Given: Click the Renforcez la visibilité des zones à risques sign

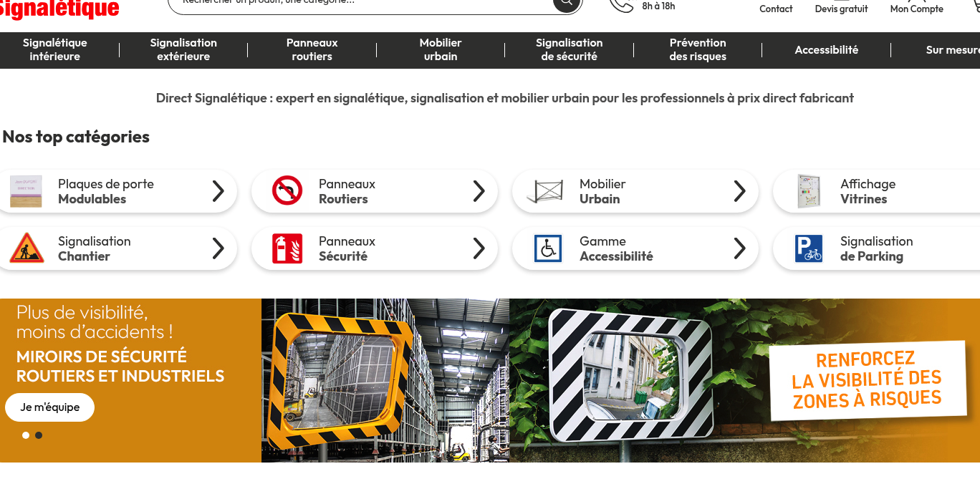Looking at the screenshot, I should (867, 379).
